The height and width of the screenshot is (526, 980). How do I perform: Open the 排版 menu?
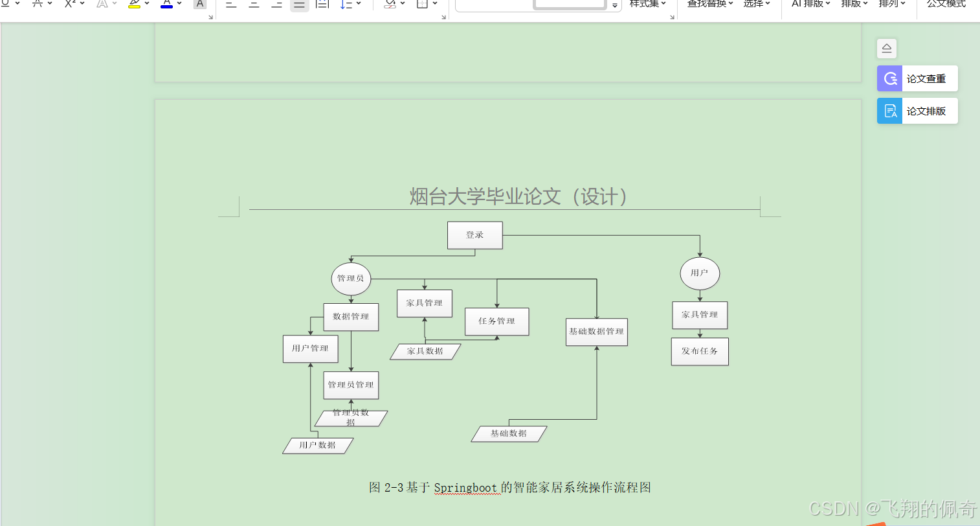point(854,3)
